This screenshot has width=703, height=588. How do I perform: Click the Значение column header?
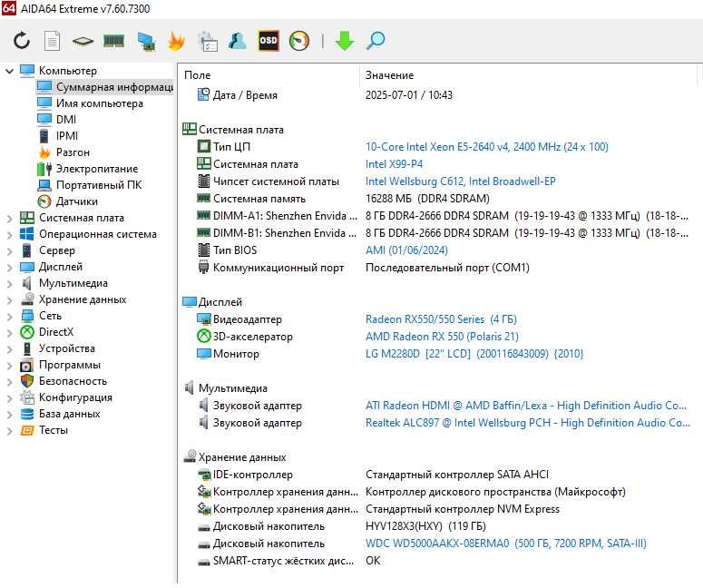389,75
